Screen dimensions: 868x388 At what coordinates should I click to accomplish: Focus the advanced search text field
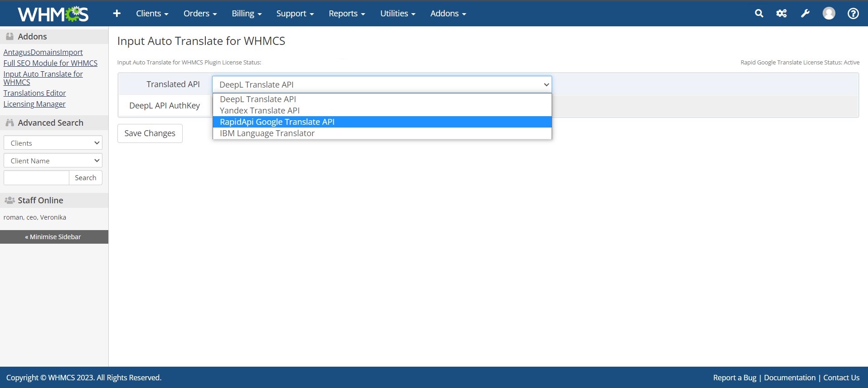[36, 178]
